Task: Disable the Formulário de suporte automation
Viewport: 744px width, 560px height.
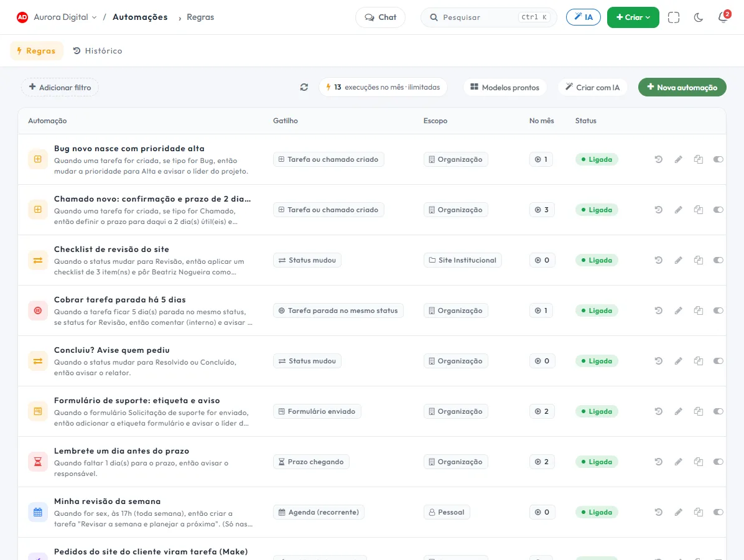Action: [718, 411]
